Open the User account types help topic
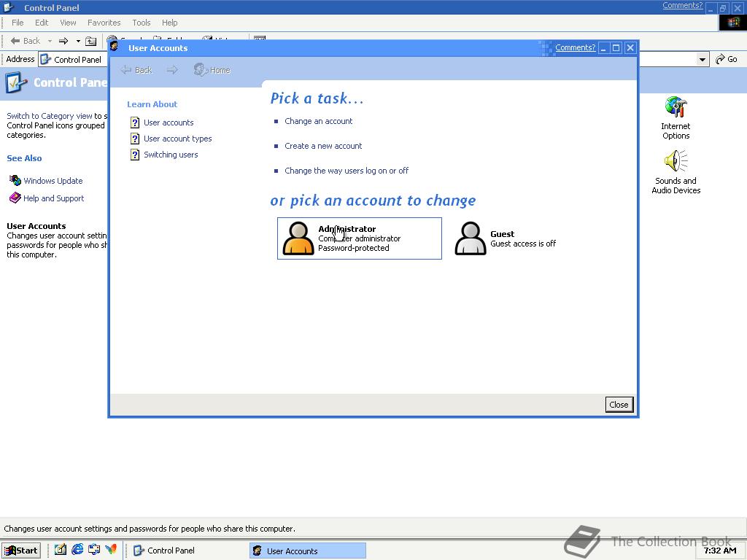 pyautogui.click(x=178, y=139)
